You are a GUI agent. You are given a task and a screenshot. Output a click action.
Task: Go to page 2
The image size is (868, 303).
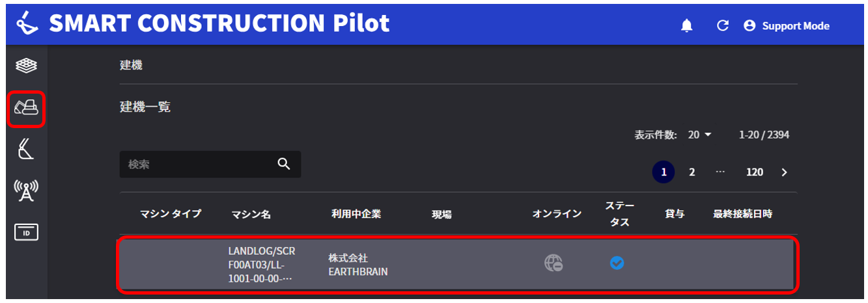692,172
